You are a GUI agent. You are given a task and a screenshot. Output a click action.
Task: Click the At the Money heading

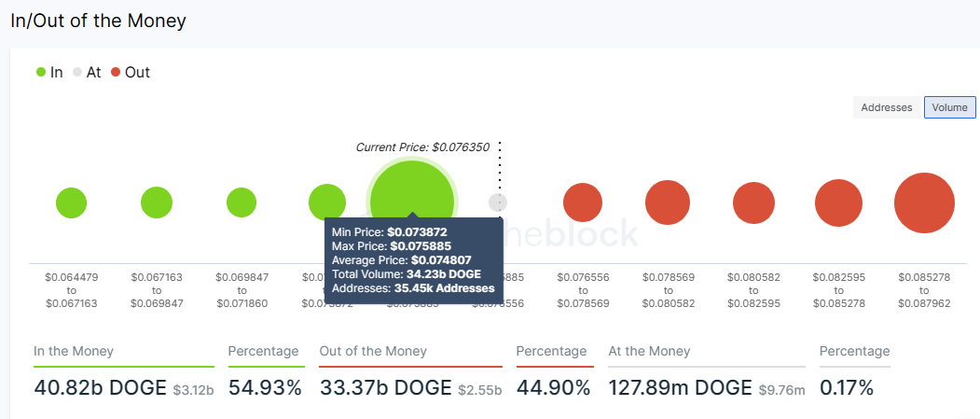649,351
